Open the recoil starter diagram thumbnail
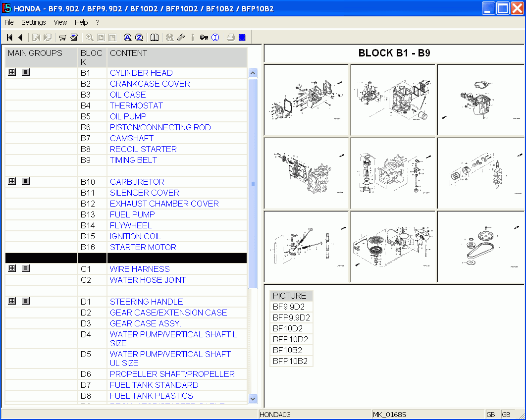Viewport: 526px width, 420px height. (393, 247)
